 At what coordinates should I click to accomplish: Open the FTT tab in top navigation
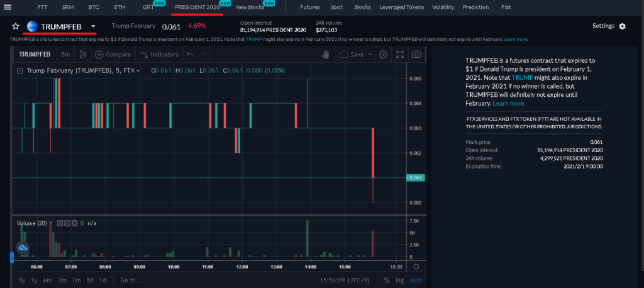[x=42, y=8]
